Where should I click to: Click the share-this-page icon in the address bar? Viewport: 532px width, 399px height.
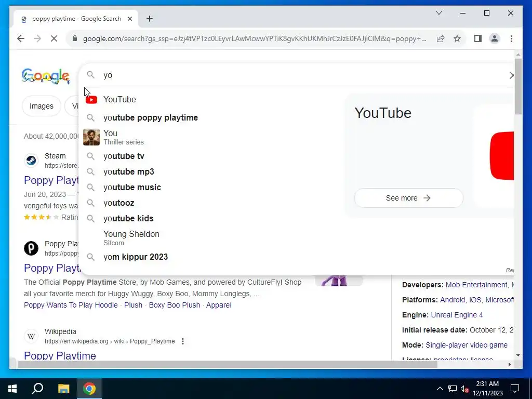(441, 38)
